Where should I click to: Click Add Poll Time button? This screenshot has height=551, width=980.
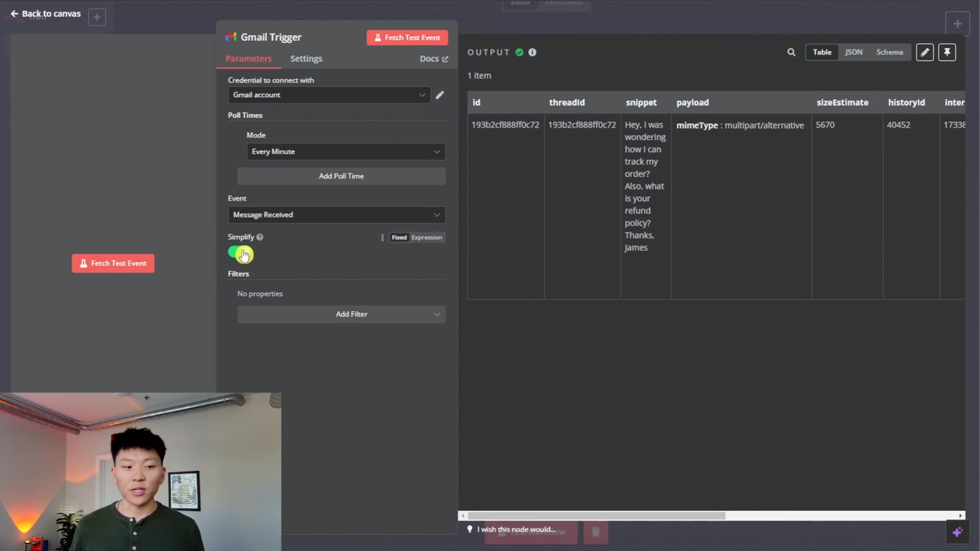(x=341, y=176)
